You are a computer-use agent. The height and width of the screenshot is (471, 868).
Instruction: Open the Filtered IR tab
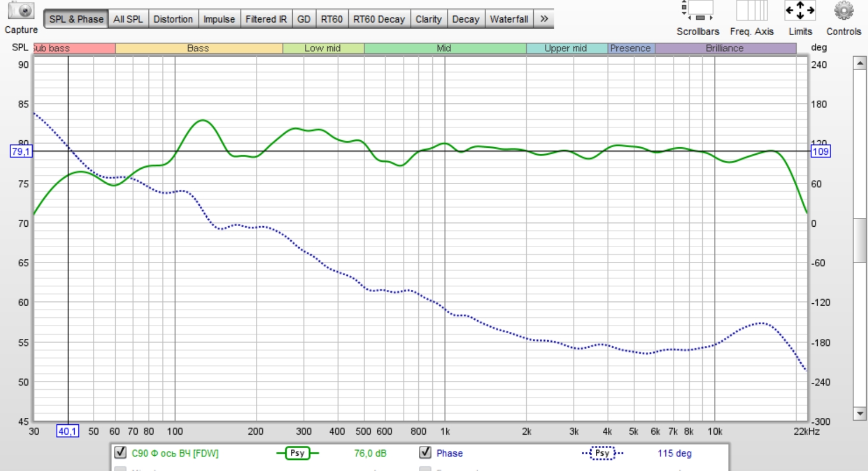(266, 19)
